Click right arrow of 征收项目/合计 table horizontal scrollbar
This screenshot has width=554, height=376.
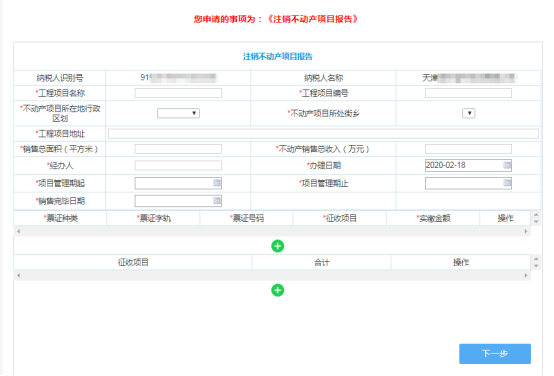click(526, 275)
